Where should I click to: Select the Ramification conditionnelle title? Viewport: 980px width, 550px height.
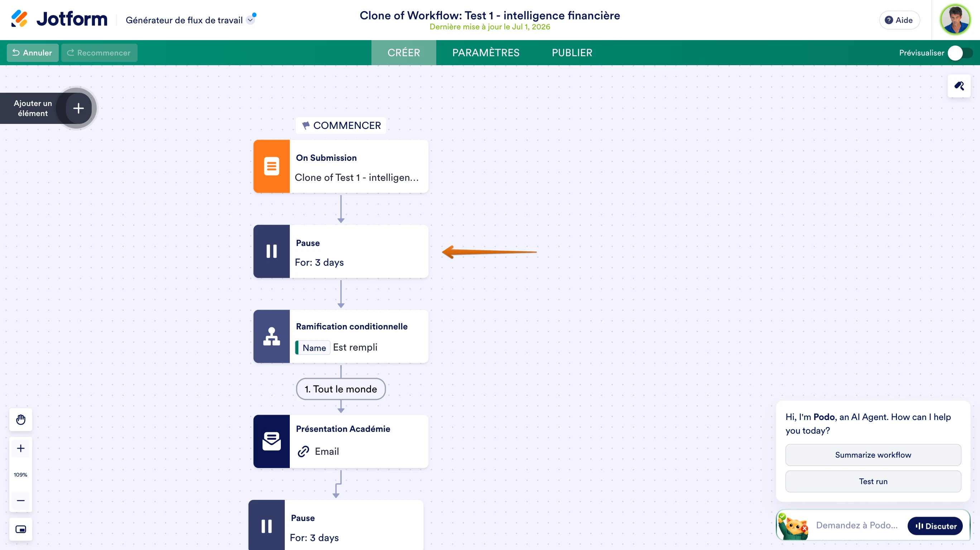tap(351, 326)
